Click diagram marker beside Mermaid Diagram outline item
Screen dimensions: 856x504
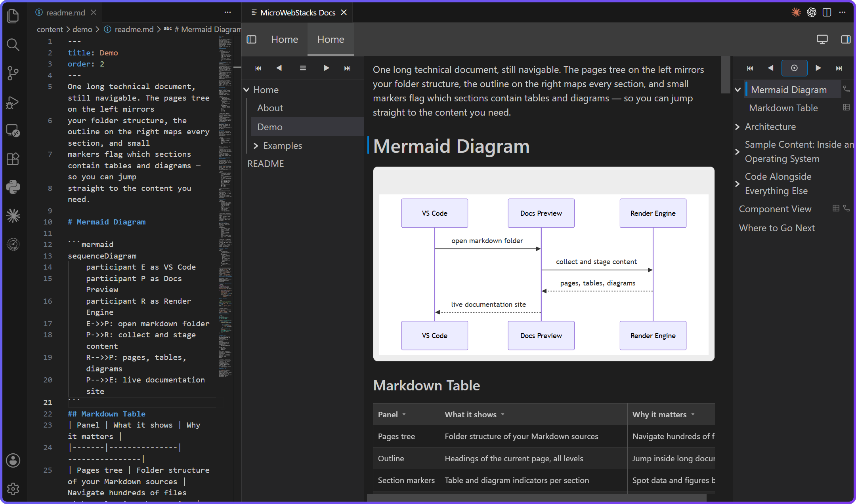(846, 89)
